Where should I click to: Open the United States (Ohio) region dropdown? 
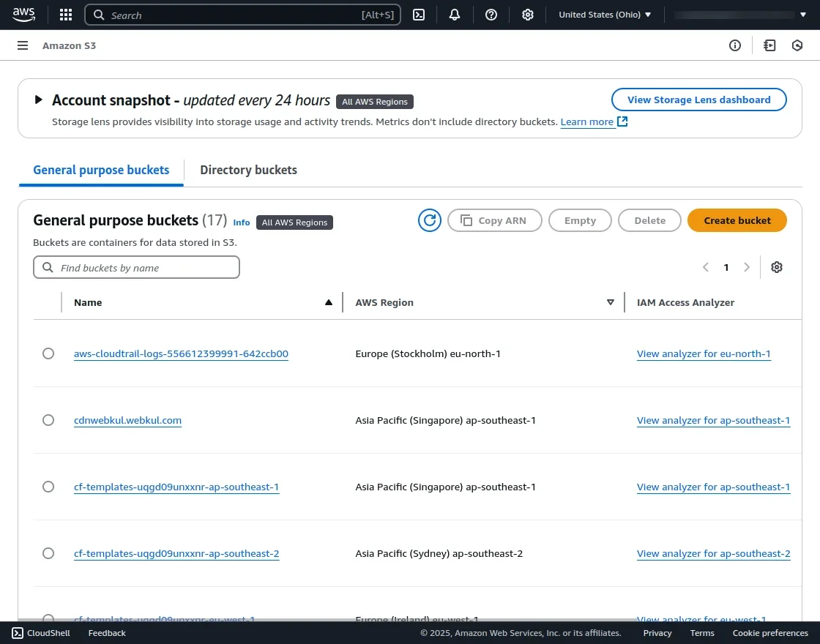pyautogui.click(x=605, y=15)
